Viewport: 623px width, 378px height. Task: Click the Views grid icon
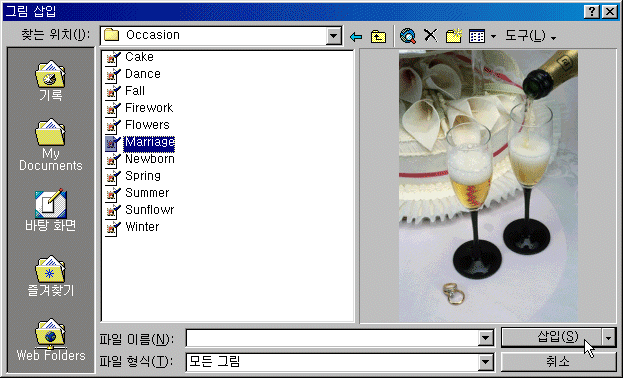click(476, 36)
